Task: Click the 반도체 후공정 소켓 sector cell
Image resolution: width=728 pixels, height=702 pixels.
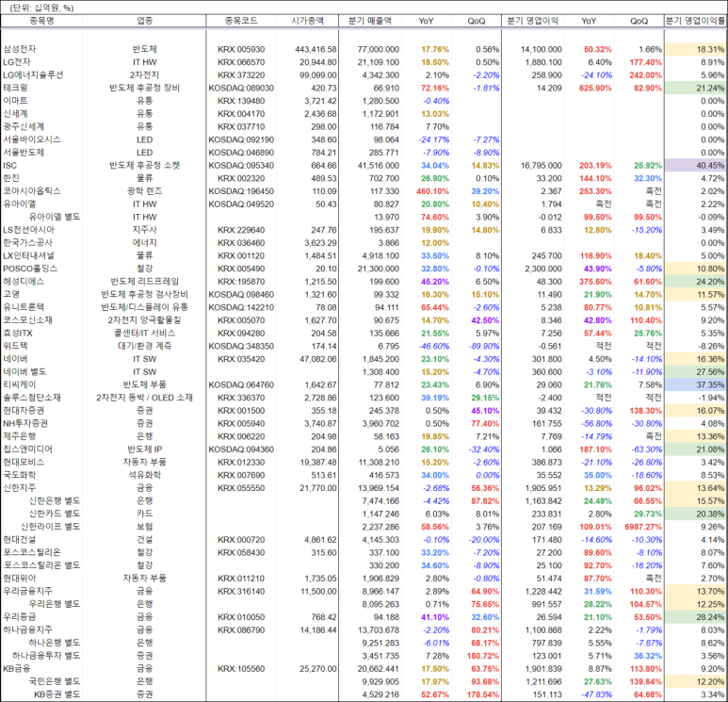Action: (144, 166)
